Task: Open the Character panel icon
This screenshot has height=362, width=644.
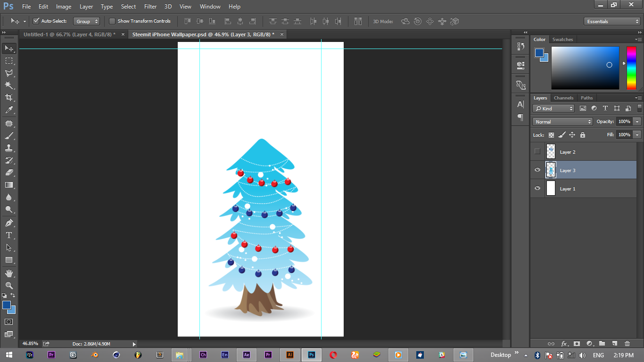Action: point(520,105)
